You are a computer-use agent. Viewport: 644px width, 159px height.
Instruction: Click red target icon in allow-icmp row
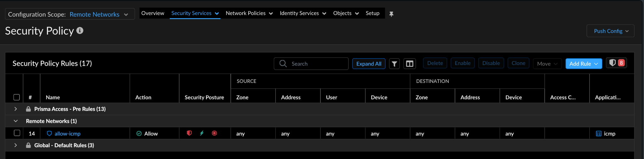tap(214, 133)
